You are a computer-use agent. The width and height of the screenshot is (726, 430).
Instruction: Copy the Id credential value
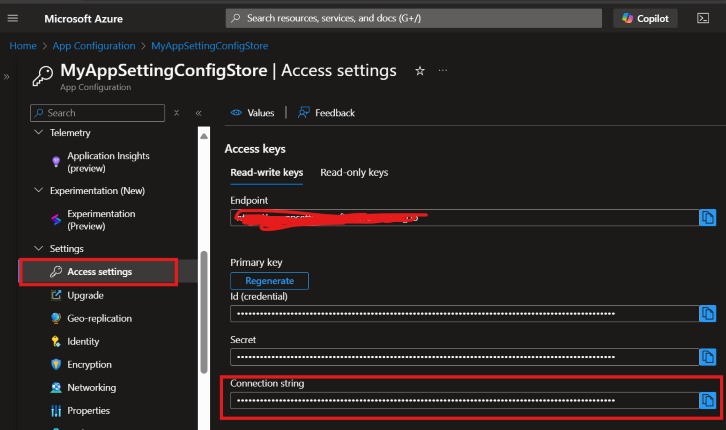708,313
